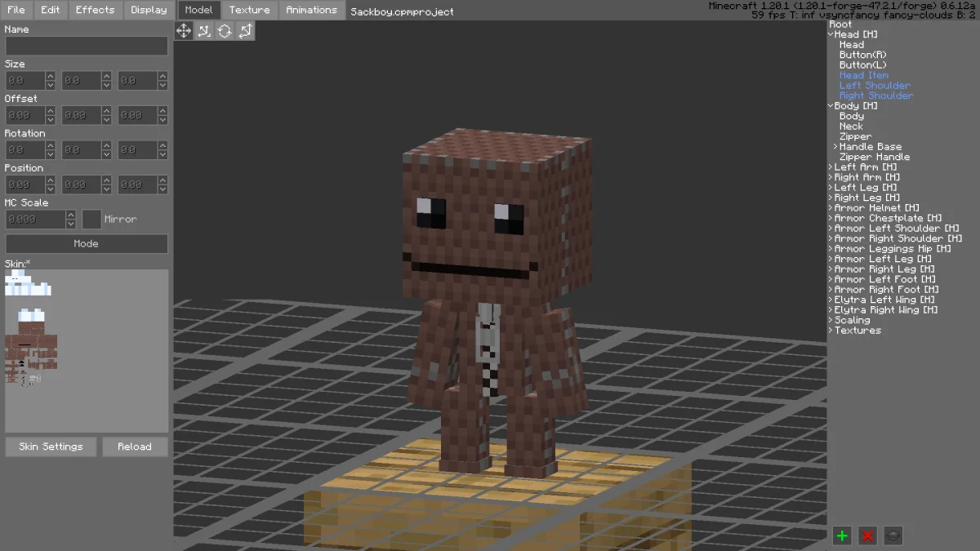
Task: Expand the Right Leg [H] group
Action: (831, 198)
